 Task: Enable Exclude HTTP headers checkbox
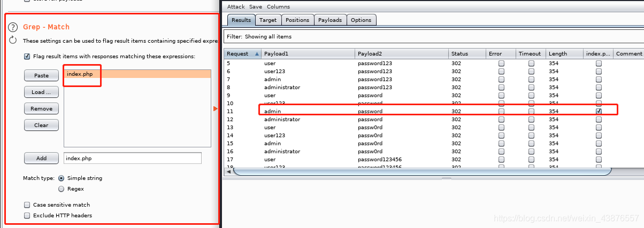click(27, 215)
